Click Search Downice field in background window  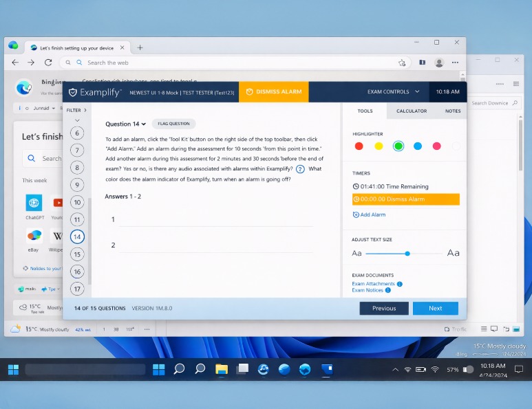click(494, 103)
